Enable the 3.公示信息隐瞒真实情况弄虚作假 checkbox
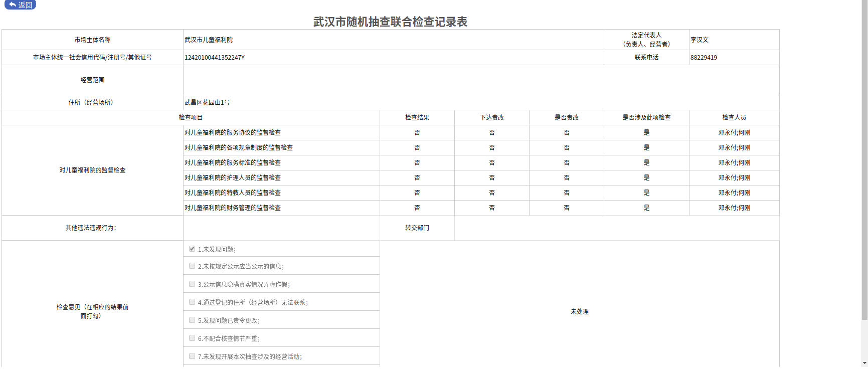The image size is (868, 371). point(192,284)
